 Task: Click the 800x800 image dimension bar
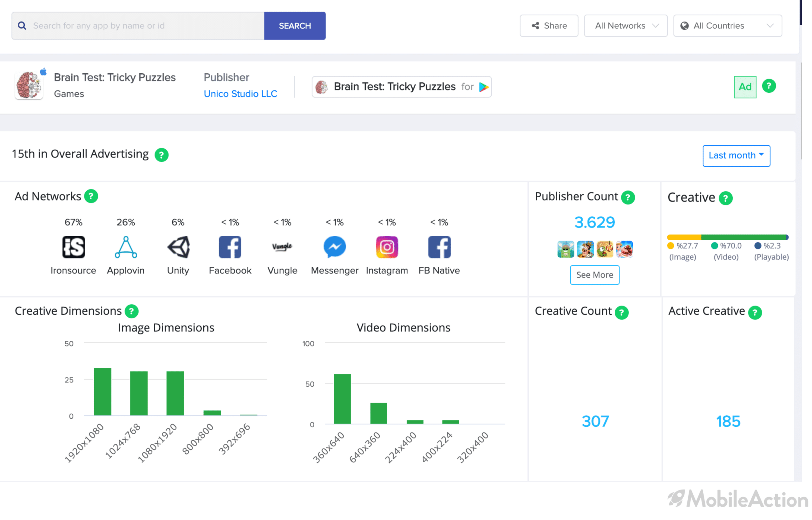(212, 413)
